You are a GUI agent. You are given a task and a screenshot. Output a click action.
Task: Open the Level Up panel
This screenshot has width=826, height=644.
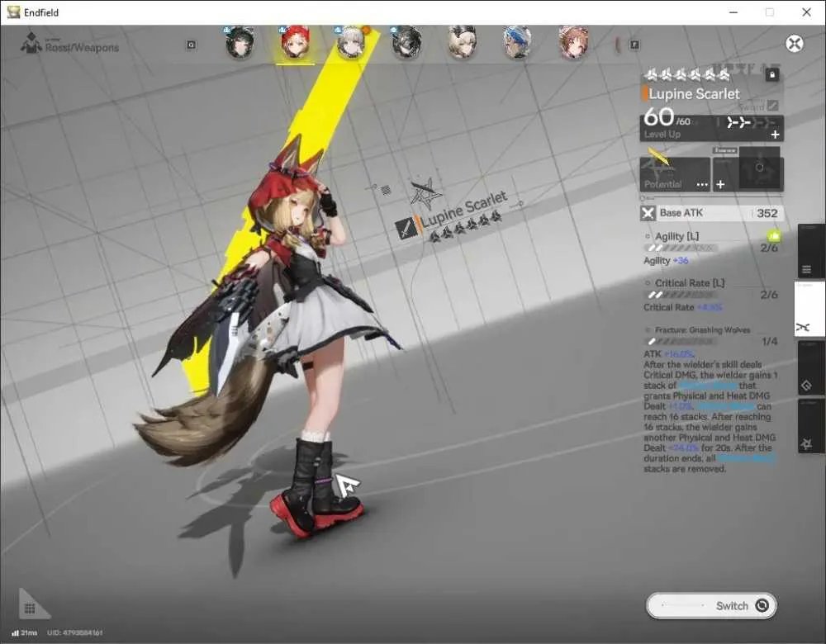[x=712, y=129]
